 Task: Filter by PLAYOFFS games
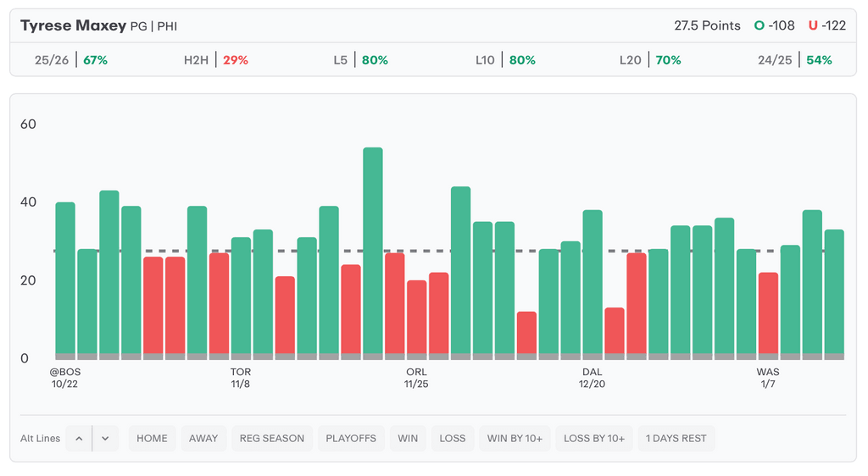351,439
